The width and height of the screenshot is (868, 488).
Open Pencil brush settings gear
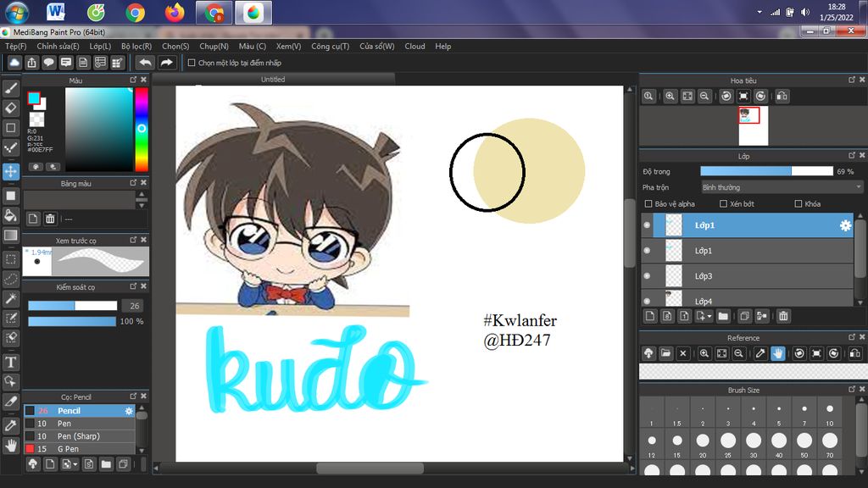click(x=129, y=411)
